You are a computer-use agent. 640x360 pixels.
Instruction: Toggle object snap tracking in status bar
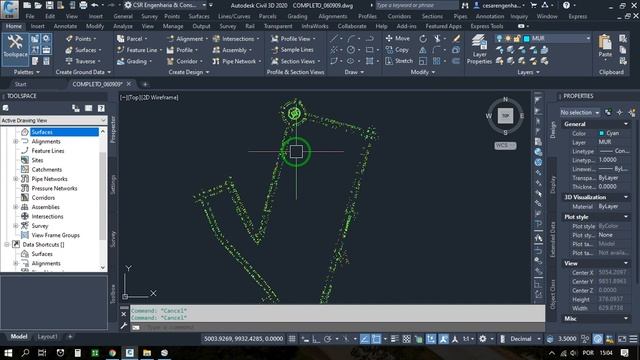(364, 339)
